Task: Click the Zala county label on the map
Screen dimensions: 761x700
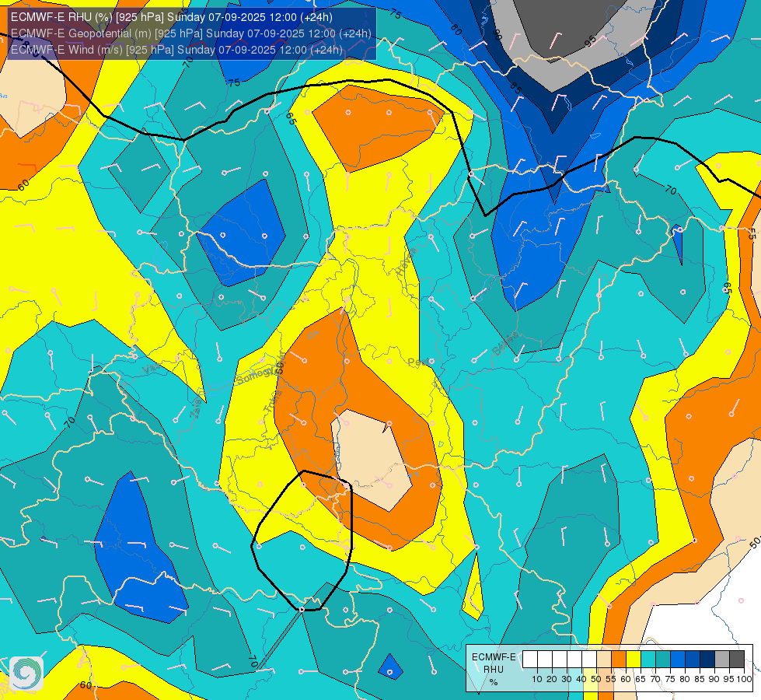Action: pos(196,411)
